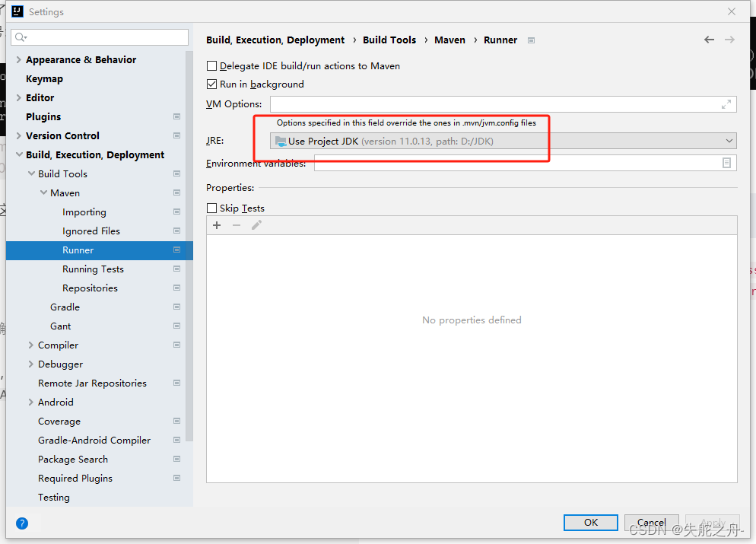Click the add property plus icon
This screenshot has width=756, height=544.
coord(217,225)
